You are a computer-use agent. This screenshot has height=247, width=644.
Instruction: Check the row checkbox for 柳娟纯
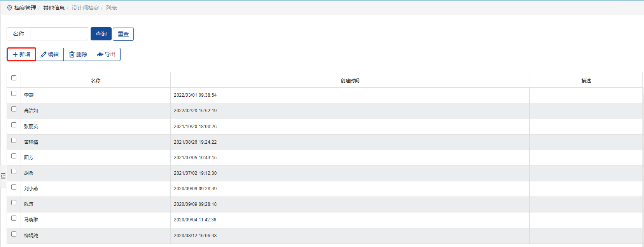[x=14, y=234]
